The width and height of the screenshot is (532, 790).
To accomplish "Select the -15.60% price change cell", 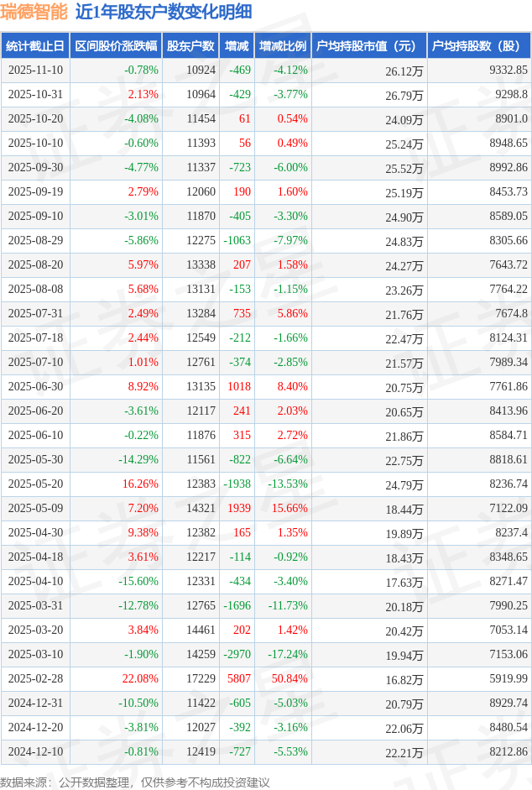I will coord(138,581).
